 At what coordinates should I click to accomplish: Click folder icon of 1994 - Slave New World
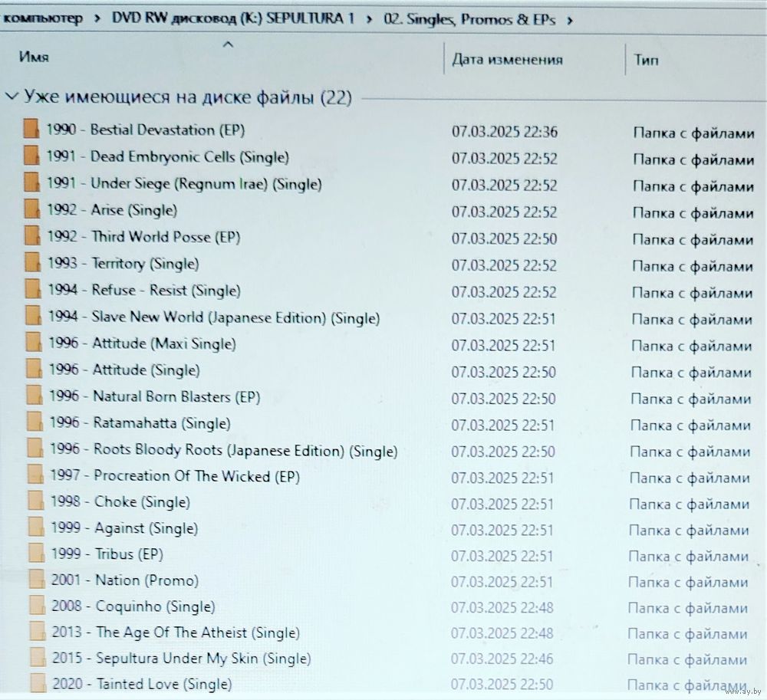pyautogui.click(x=33, y=316)
